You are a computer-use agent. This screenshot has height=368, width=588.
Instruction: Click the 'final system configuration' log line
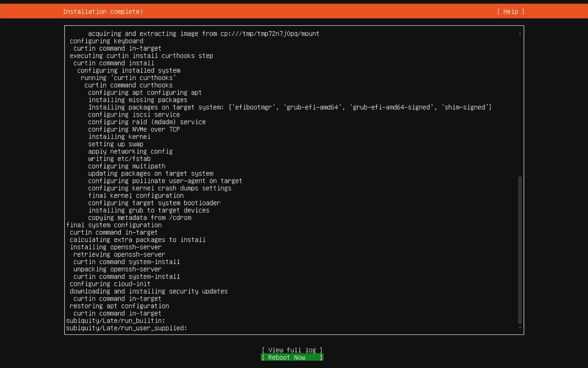tap(114, 225)
